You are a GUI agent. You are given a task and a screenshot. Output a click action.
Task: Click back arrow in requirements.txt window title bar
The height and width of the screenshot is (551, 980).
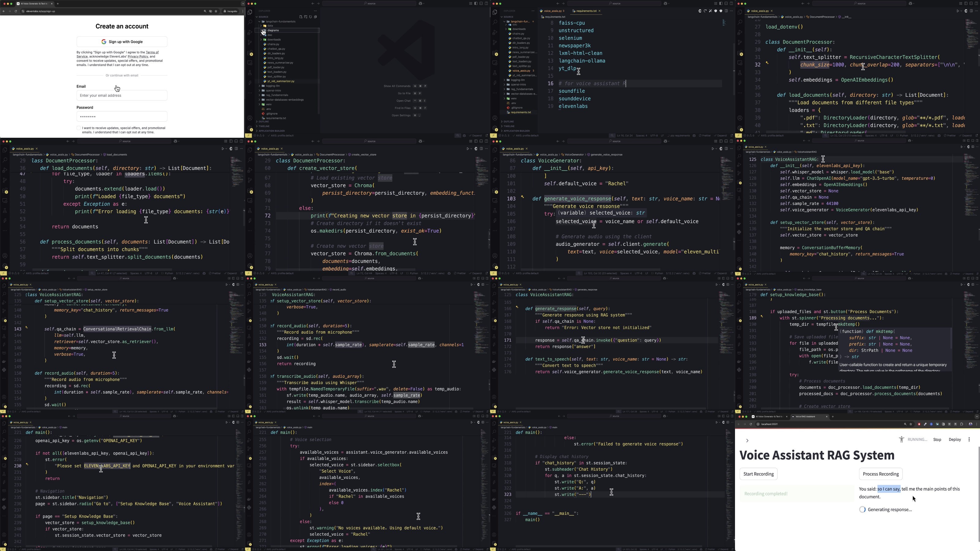tap(558, 3)
